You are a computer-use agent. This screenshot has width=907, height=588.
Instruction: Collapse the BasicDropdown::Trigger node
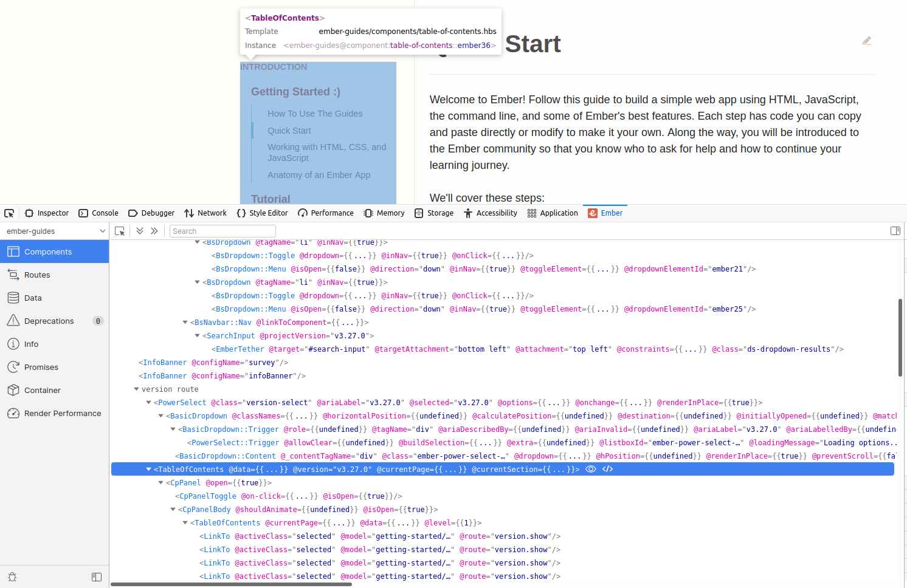click(173, 429)
